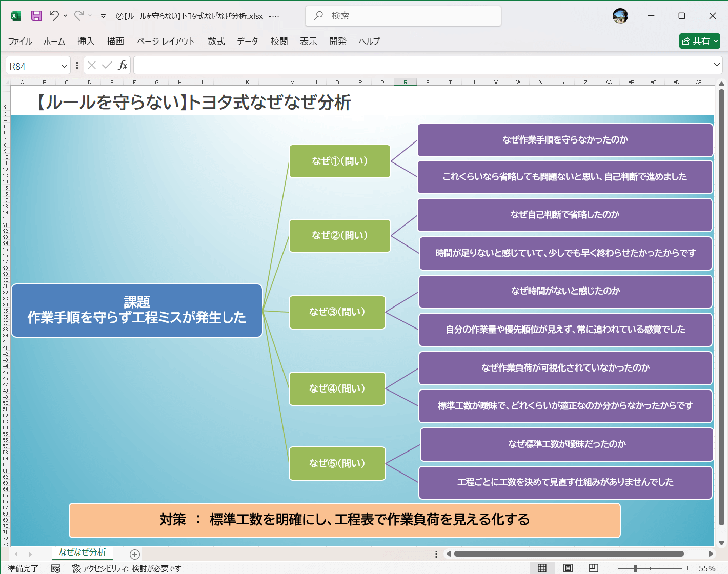Viewport: 728px width, 574px height.
Task: Click the 検索 search box
Action: 403,16
